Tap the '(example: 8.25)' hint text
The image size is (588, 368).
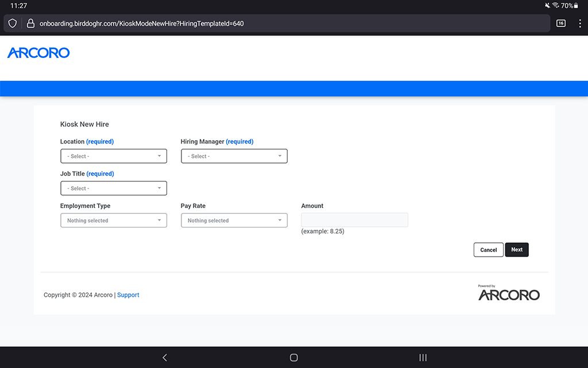point(323,231)
